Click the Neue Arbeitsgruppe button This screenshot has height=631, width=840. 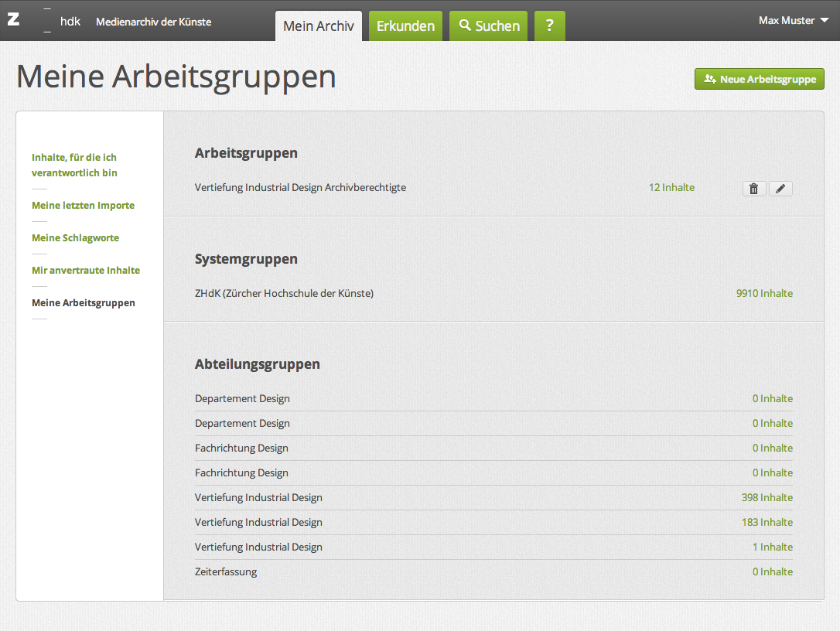tap(759, 79)
